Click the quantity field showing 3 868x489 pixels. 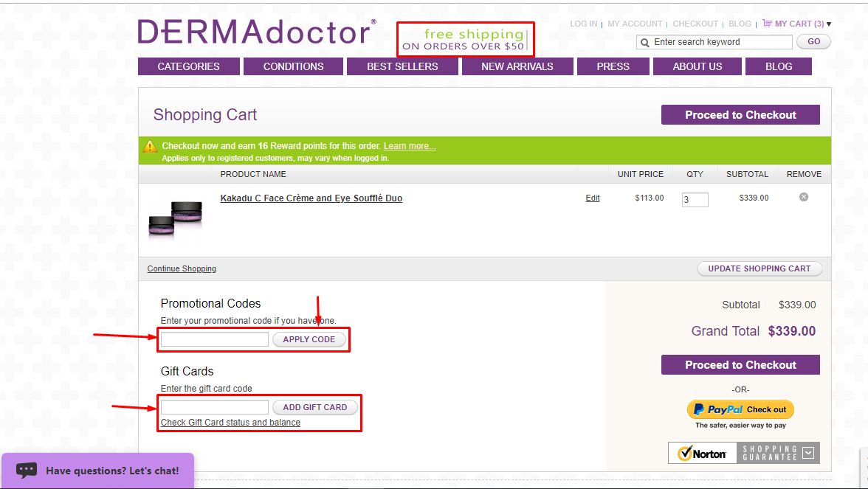695,200
